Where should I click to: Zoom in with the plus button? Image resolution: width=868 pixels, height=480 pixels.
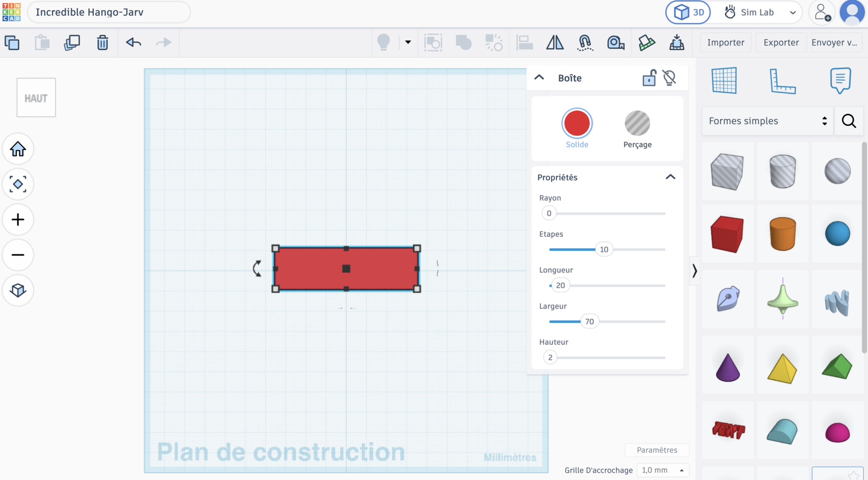[x=18, y=220]
